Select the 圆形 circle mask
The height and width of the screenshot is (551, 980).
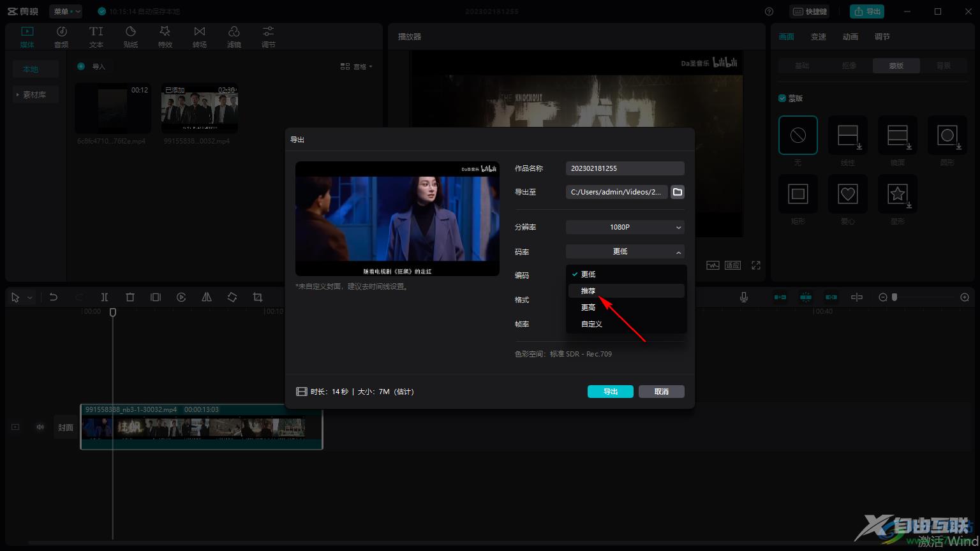click(x=947, y=135)
